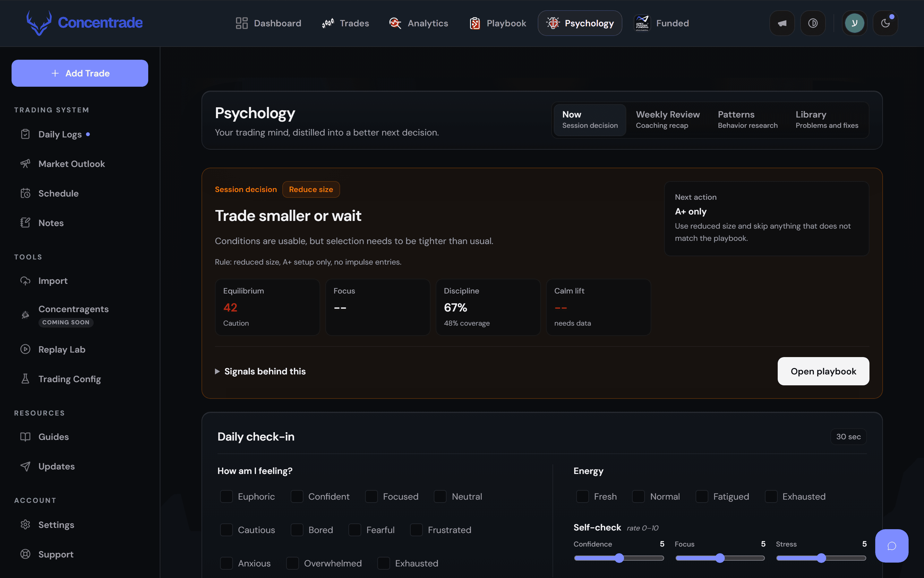Click the Concentragents robot icon

(25, 315)
